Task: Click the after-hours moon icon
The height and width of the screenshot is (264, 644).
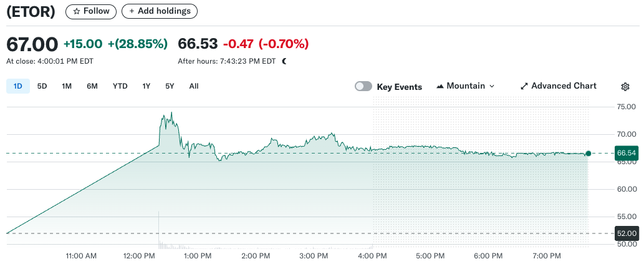Action: click(284, 61)
